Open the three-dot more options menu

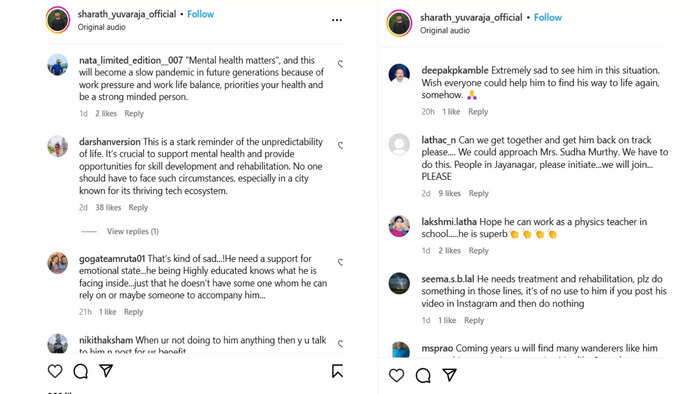click(x=337, y=20)
